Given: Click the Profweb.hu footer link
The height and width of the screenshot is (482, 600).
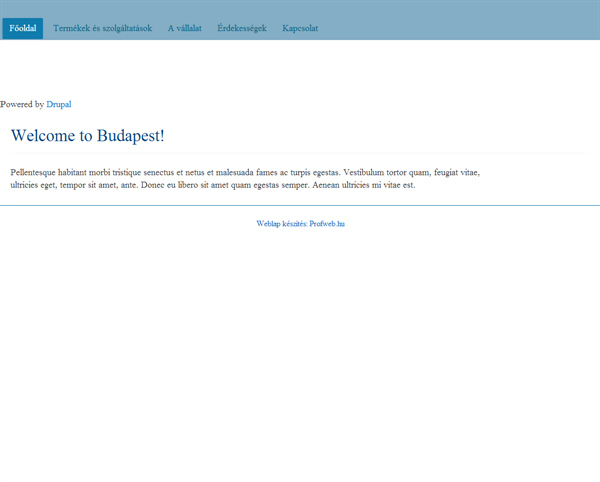Looking at the screenshot, I should pos(327,224).
